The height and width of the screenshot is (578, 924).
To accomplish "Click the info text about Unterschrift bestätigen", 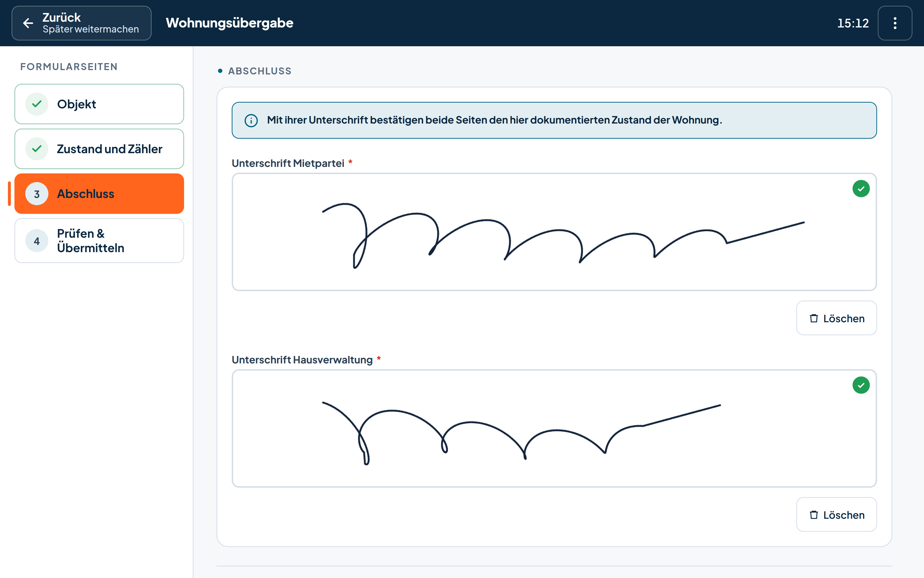I will [x=494, y=120].
